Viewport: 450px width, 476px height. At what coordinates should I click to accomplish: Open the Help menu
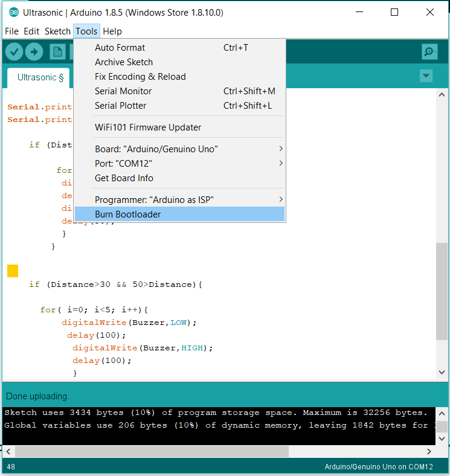click(x=112, y=31)
